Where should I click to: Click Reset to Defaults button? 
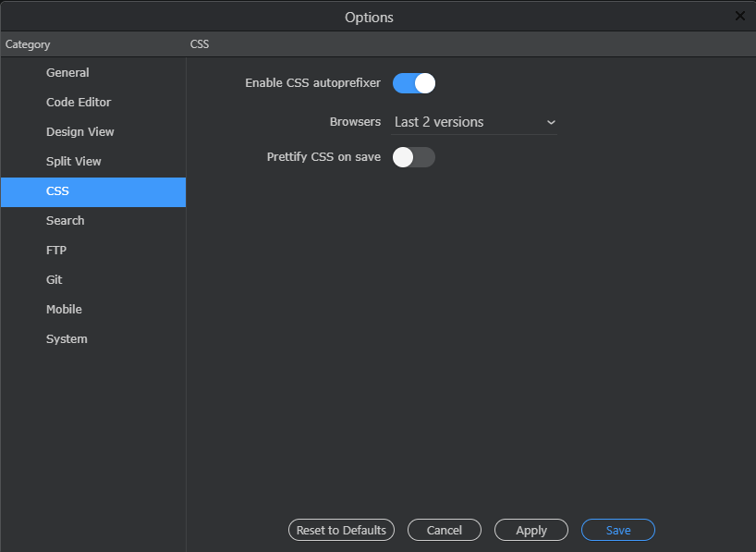(341, 530)
